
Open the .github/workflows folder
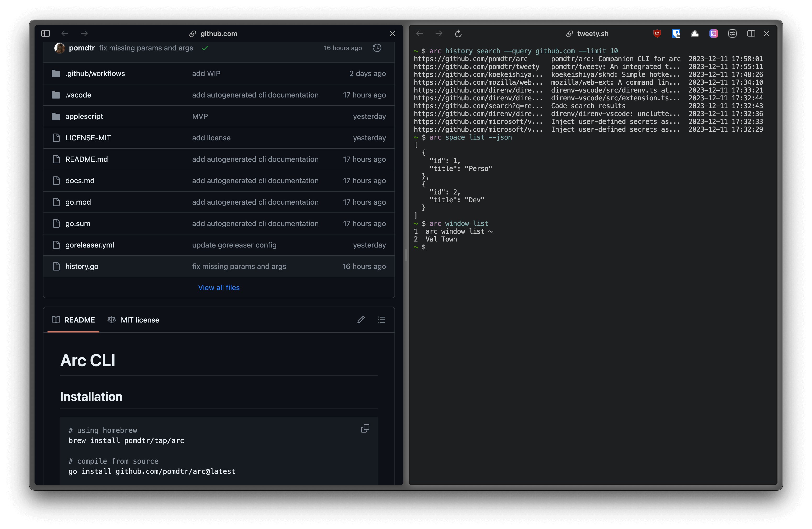coord(95,73)
